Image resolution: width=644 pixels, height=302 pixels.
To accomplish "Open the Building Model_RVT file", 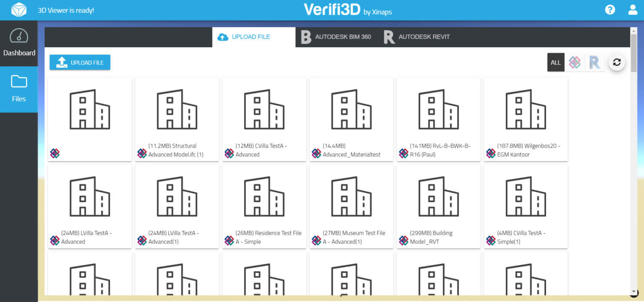I will [x=438, y=206].
